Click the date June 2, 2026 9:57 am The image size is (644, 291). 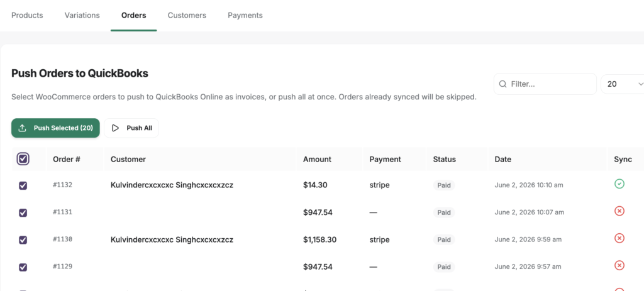(x=528, y=267)
